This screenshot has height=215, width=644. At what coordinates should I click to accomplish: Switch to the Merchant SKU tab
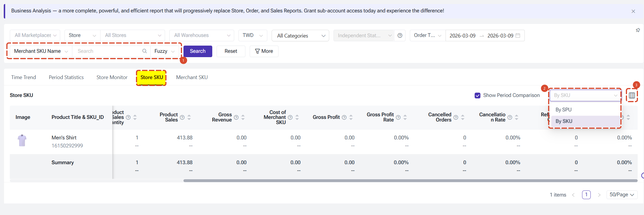click(192, 77)
